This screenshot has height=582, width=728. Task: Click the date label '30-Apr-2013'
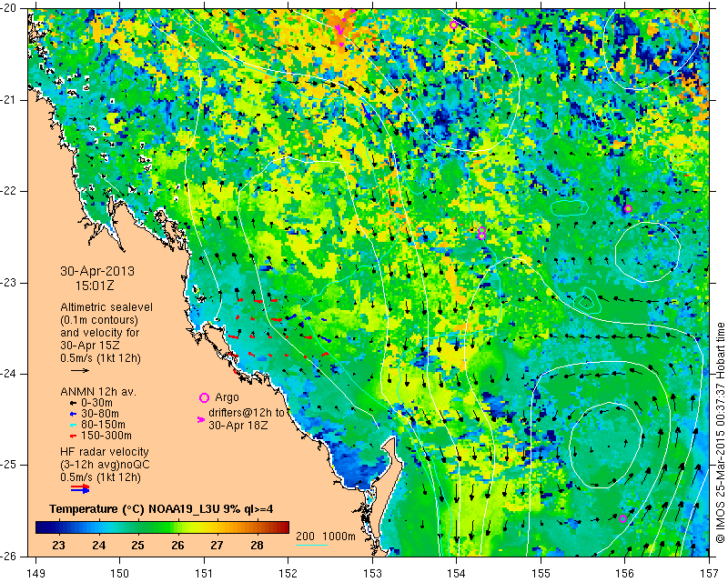pos(97,271)
